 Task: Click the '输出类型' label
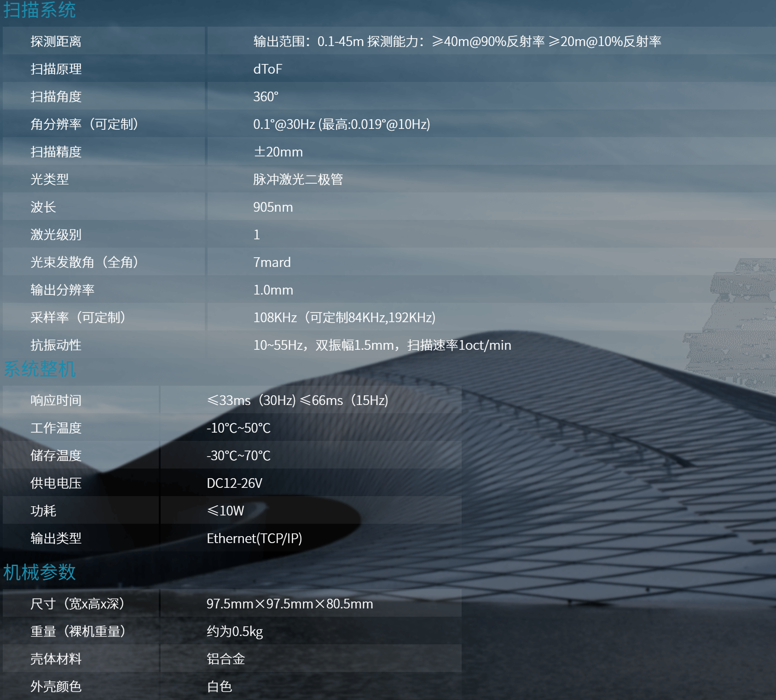click(x=56, y=538)
